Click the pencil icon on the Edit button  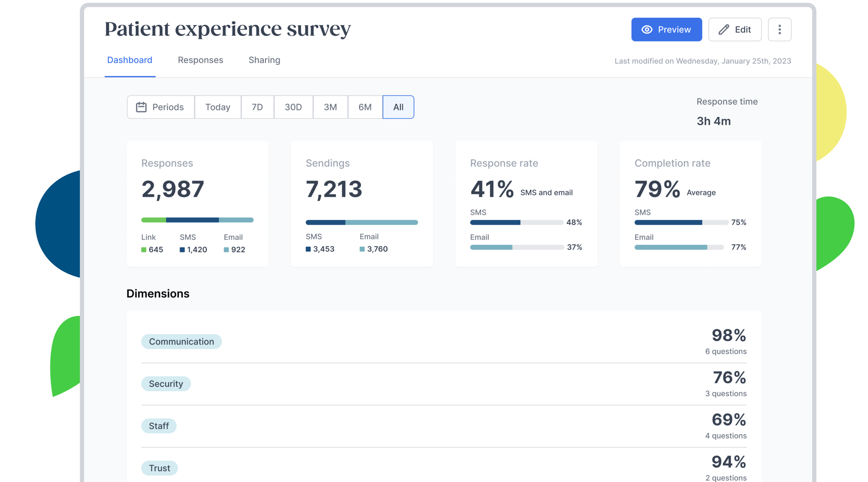pos(723,30)
